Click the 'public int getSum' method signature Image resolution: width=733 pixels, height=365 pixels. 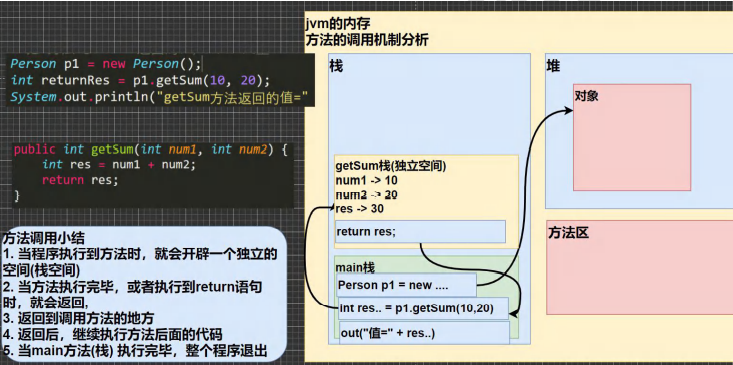151,150
